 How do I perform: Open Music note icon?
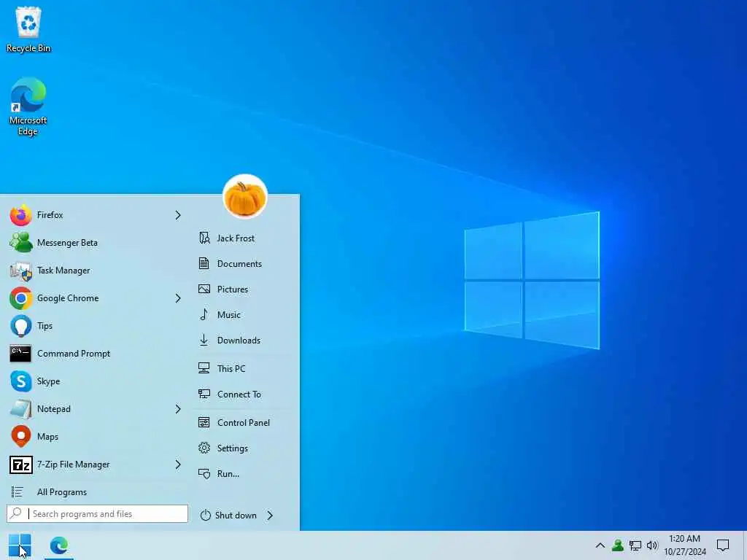click(x=204, y=314)
